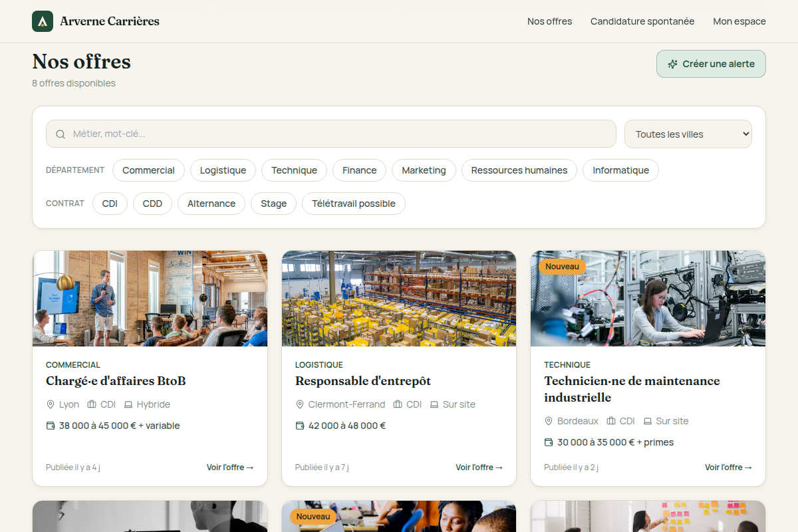Enable the Télétravail possible filter
This screenshot has height=532, width=798.
click(354, 203)
